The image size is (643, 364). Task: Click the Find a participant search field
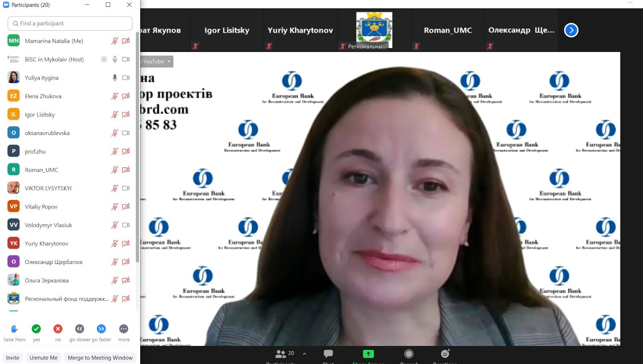[x=70, y=23]
